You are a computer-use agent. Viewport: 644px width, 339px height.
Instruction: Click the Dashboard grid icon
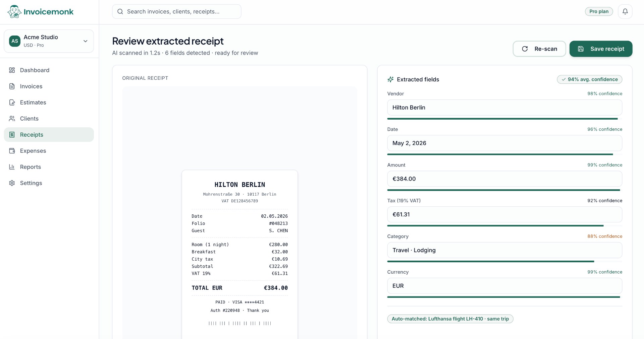(x=12, y=70)
